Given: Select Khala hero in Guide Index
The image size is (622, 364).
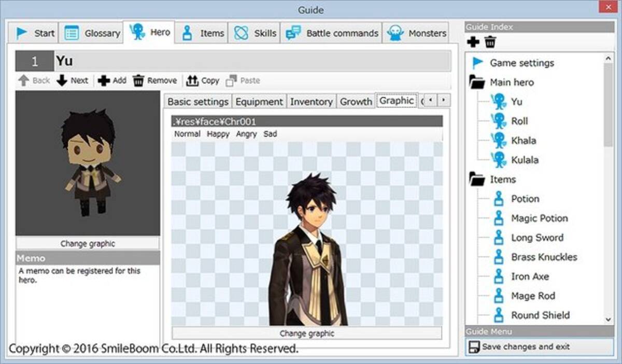Looking at the screenshot, I should pos(523,140).
